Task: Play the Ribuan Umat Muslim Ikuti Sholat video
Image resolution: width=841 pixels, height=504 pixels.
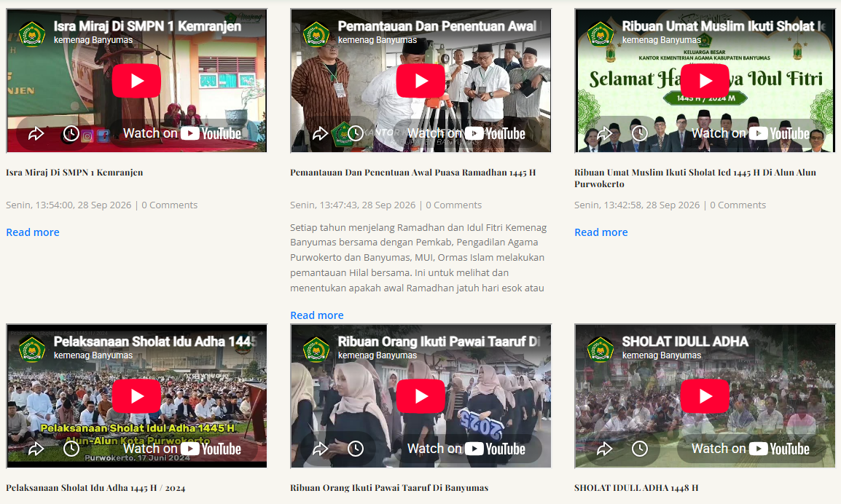Action: pos(705,81)
